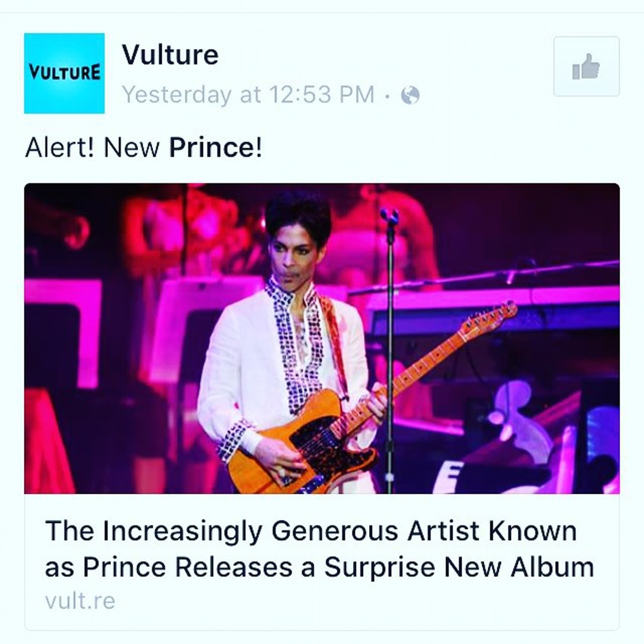The height and width of the screenshot is (644, 644).
Task: Click the word 'Album' in the article title
Action: click(552, 567)
